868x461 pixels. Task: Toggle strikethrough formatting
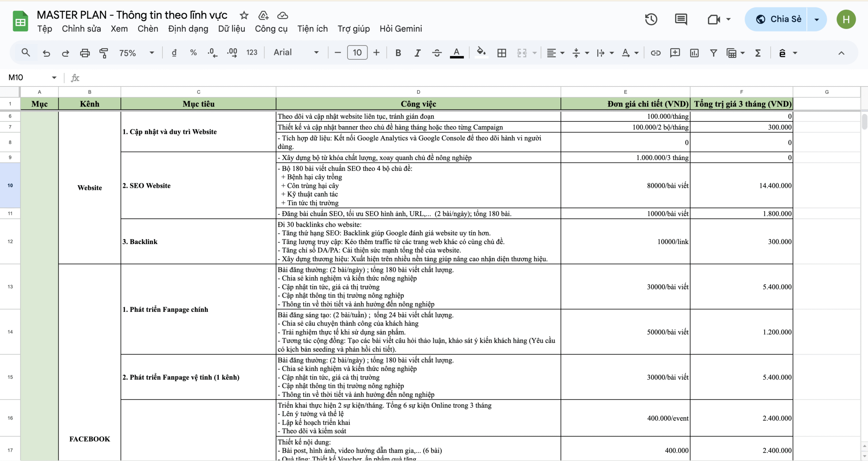tap(437, 53)
